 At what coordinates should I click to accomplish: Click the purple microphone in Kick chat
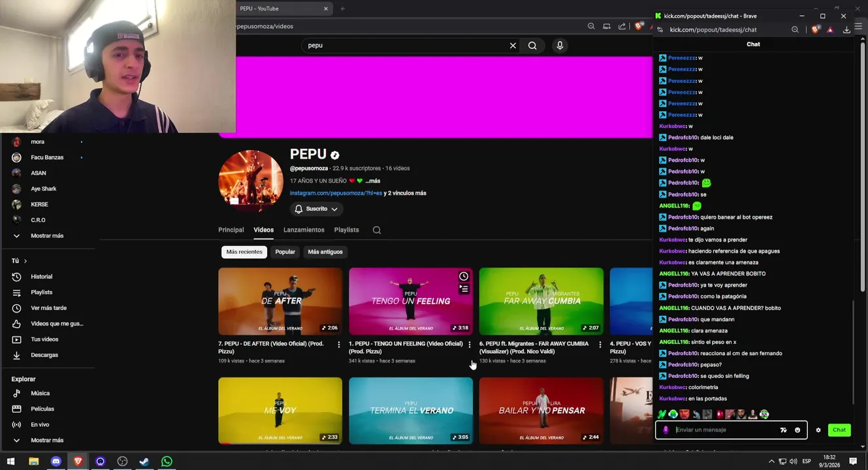click(x=666, y=430)
